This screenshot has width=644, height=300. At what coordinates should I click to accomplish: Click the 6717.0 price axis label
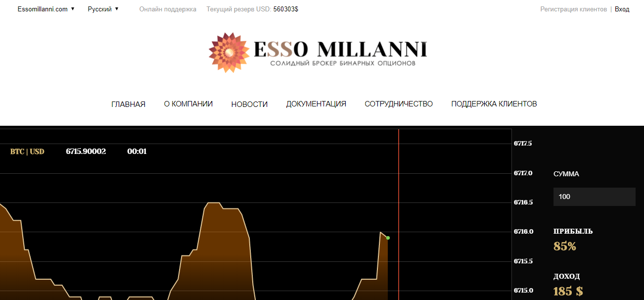pyautogui.click(x=523, y=173)
